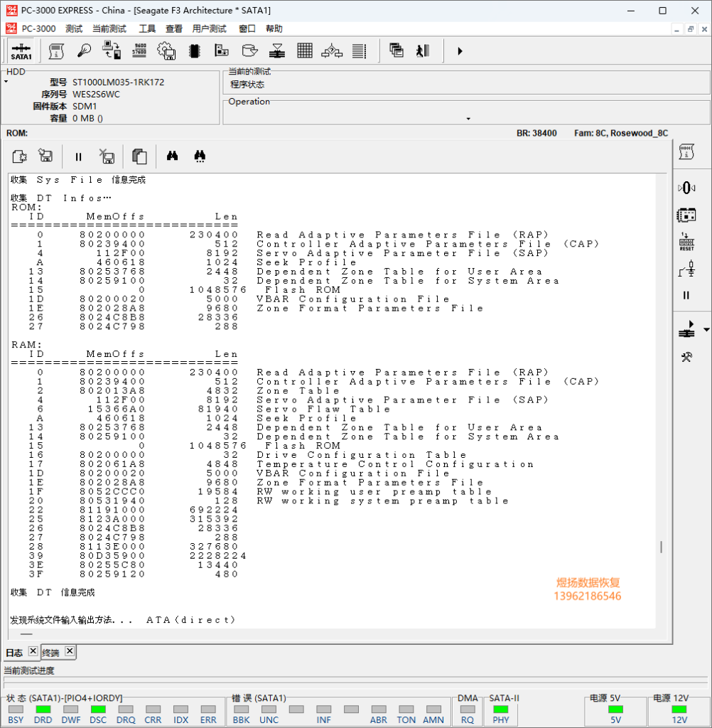
Task: Open the 窗口 menu
Action: point(247,28)
